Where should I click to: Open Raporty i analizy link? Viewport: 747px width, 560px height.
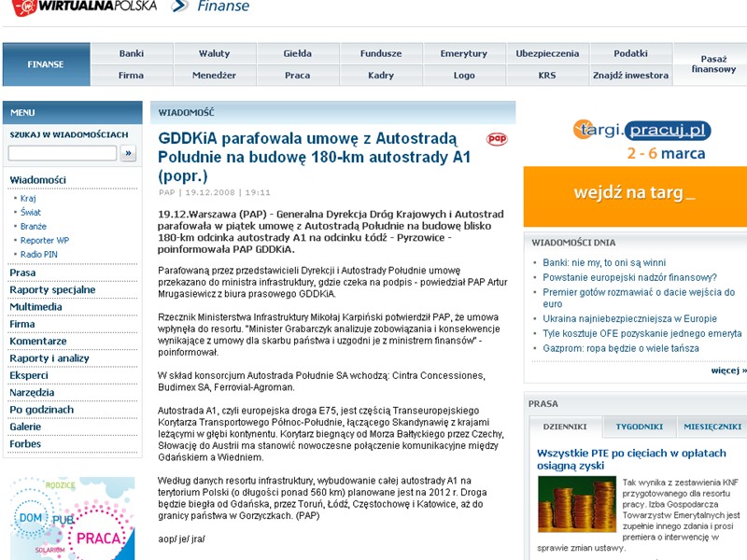(49, 358)
